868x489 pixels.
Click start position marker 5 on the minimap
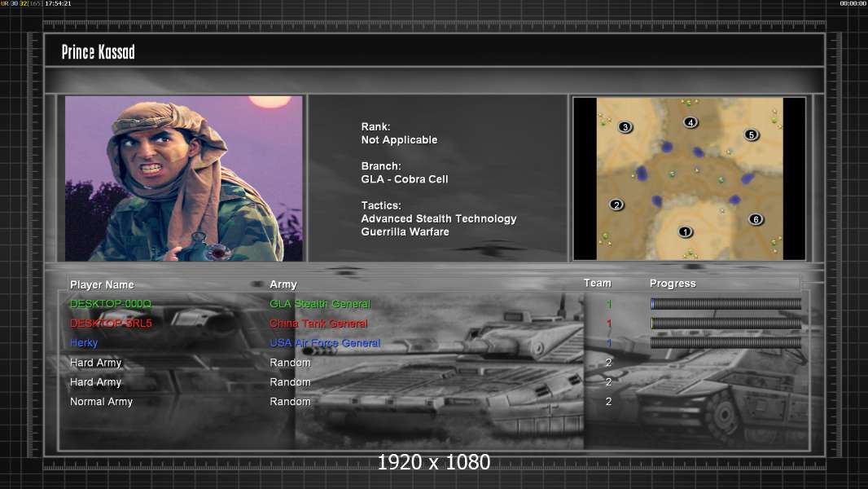pos(751,134)
